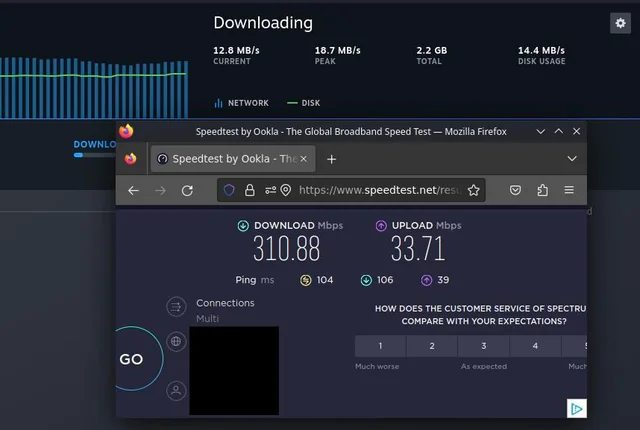Expand the list all tabs chevron

(x=572, y=159)
